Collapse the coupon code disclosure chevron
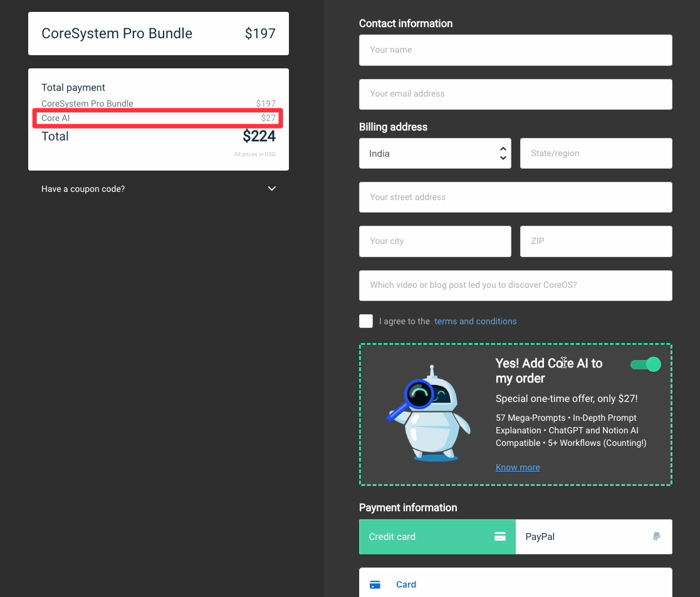Image resolution: width=700 pixels, height=597 pixels. tap(271, 188)
